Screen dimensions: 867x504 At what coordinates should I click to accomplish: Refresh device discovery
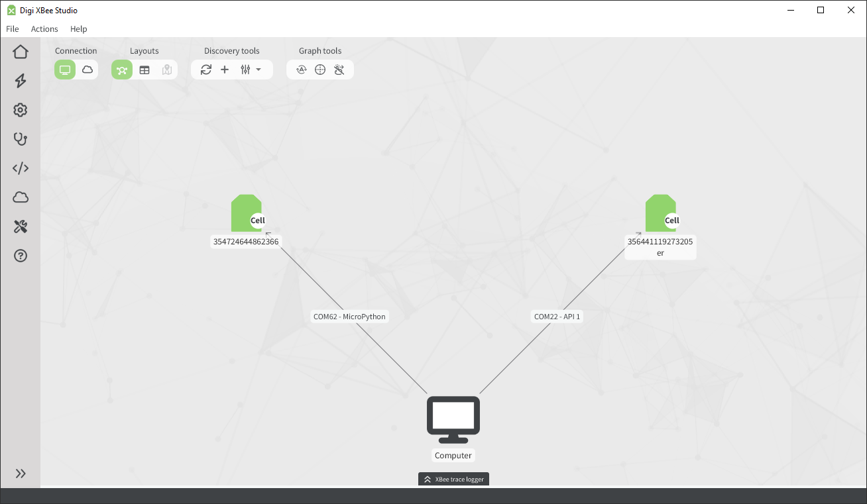pos(206,70)
